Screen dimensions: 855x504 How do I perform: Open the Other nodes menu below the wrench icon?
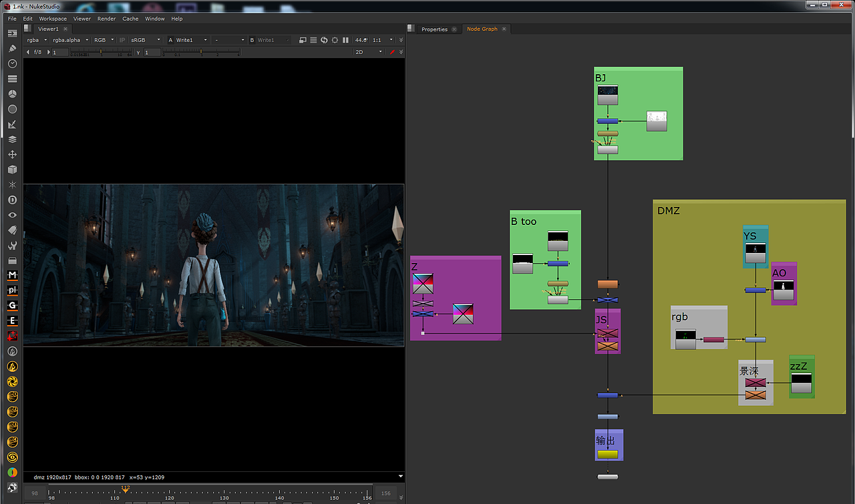[x=12, y=260]
